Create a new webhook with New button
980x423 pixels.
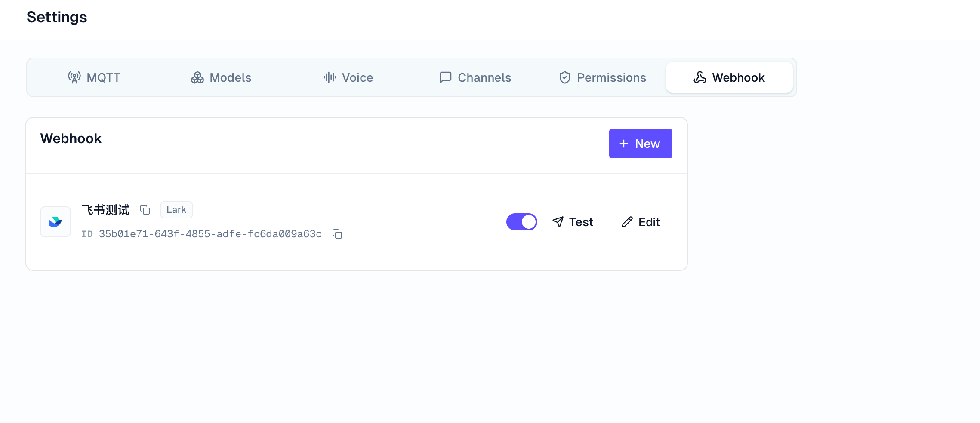point(641,144)
